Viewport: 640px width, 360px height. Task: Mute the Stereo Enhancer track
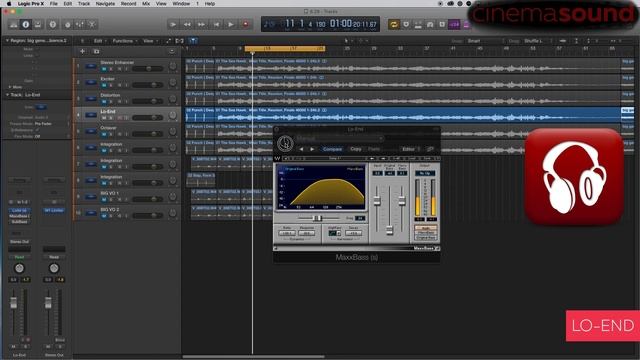point(104,69)
